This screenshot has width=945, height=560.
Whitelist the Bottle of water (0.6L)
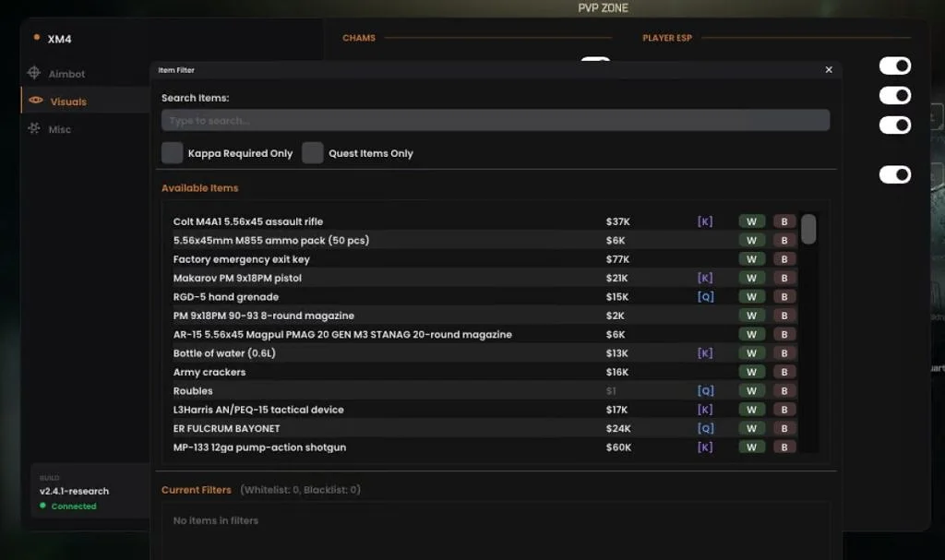[x=751, y=353]
